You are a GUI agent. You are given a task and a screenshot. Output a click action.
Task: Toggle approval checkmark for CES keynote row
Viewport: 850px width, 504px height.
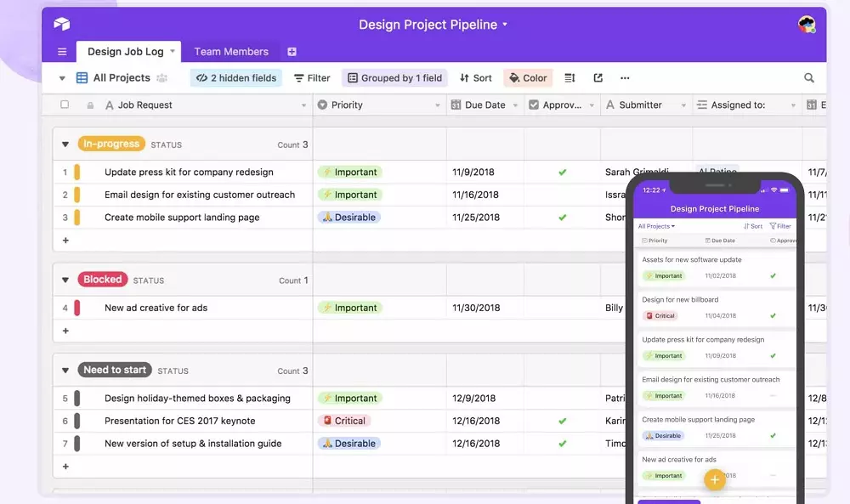[x=562, y=422]
